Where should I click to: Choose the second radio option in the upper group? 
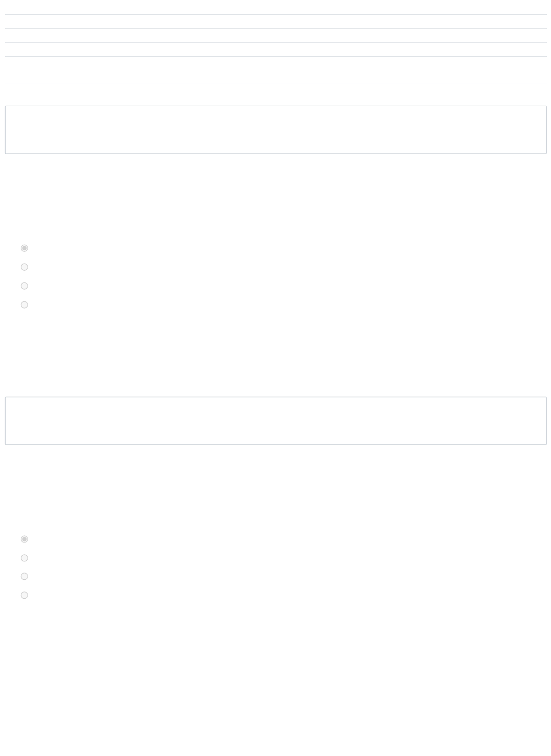(x=24, y=267)
